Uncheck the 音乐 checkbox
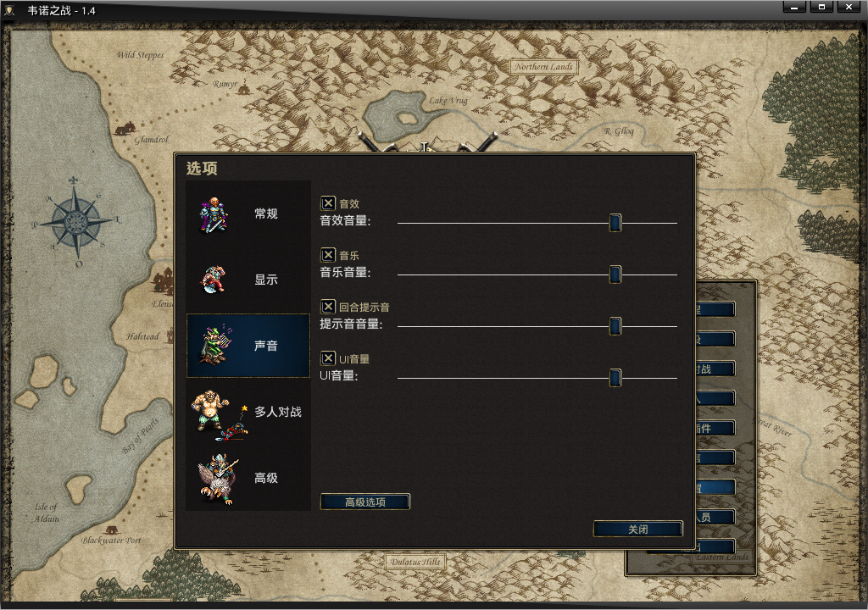The width and height of the screenshot is (868, 610). point(328,255)
